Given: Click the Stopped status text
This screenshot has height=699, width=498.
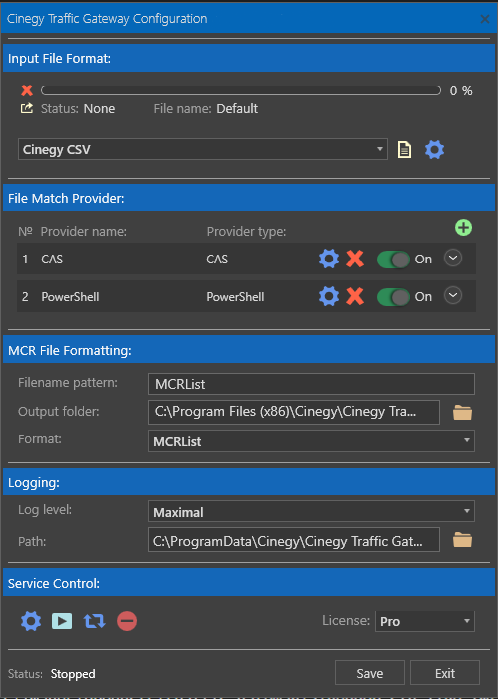Looking at the screenshot, I should coord(73,674).
